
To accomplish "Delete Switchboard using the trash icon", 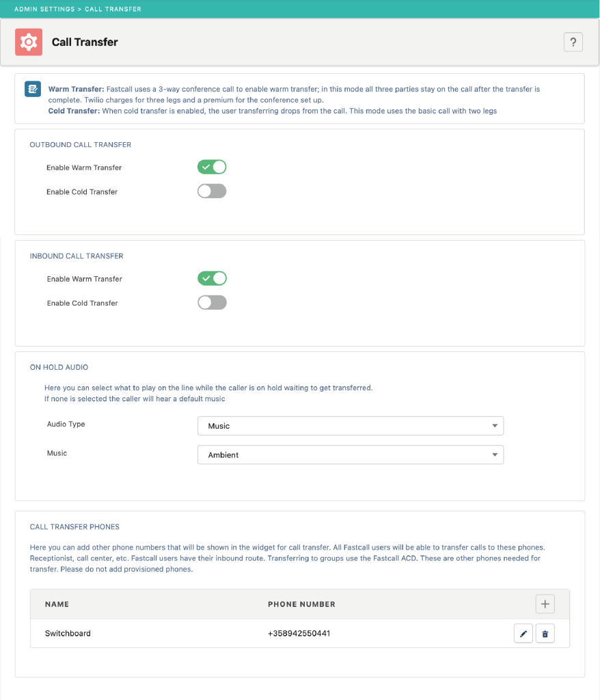I will coord(545,633).
